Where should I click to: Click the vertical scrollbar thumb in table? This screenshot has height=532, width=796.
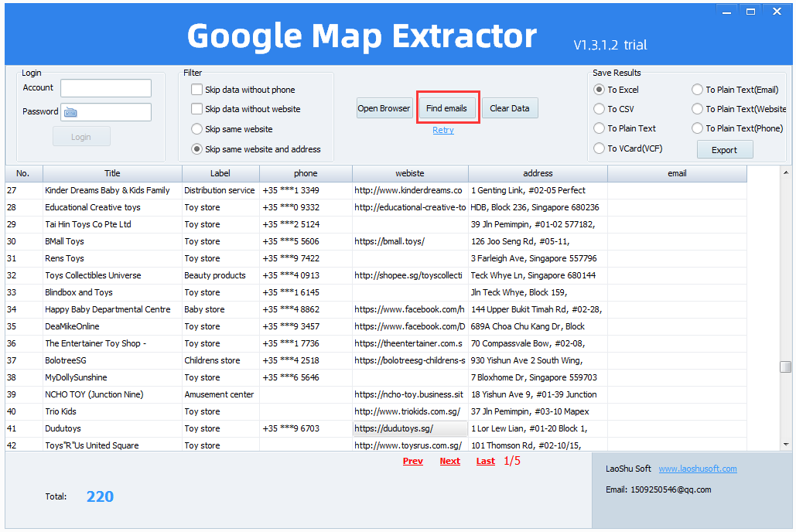point(786,367)
